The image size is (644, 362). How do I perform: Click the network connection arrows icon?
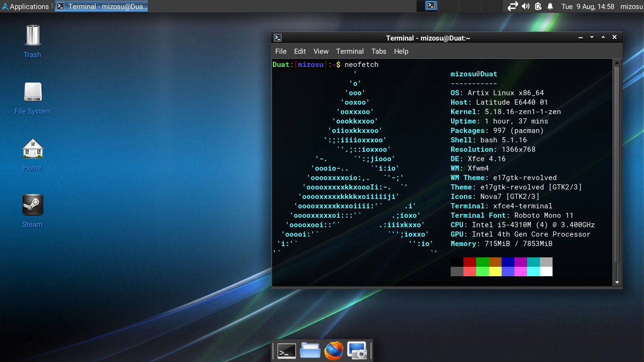[x=512, y=6]
